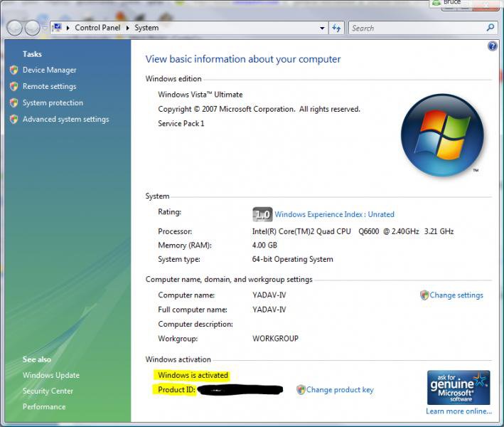Click the shield icon beside Remote settings
This screenshot has height=427, width=504.
click(x=14, y=86)
